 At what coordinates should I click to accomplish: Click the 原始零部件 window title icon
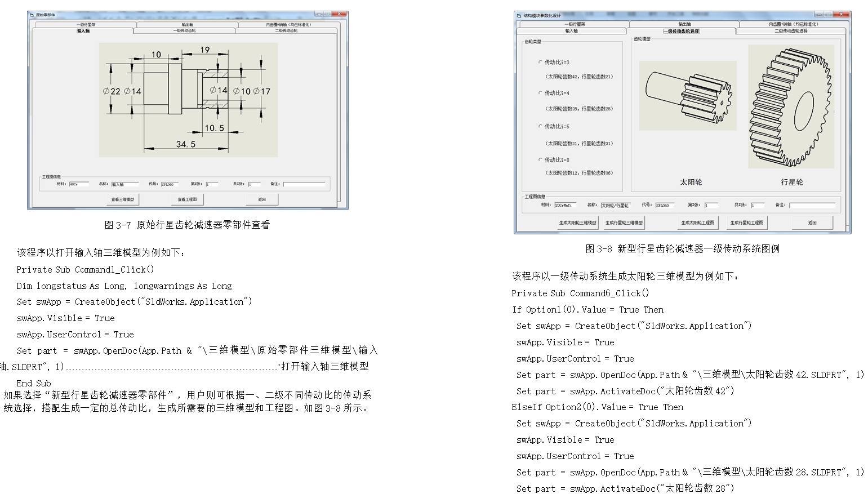(32, 15)
